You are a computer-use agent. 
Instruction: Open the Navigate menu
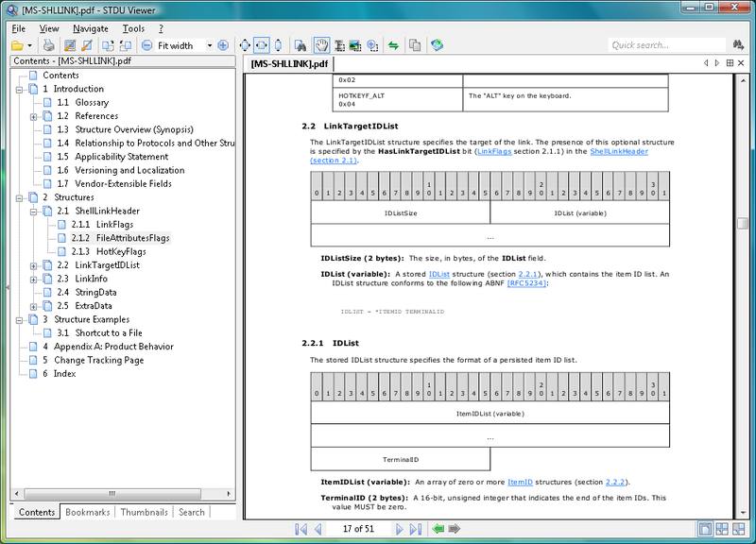click(x=91, y=28)
